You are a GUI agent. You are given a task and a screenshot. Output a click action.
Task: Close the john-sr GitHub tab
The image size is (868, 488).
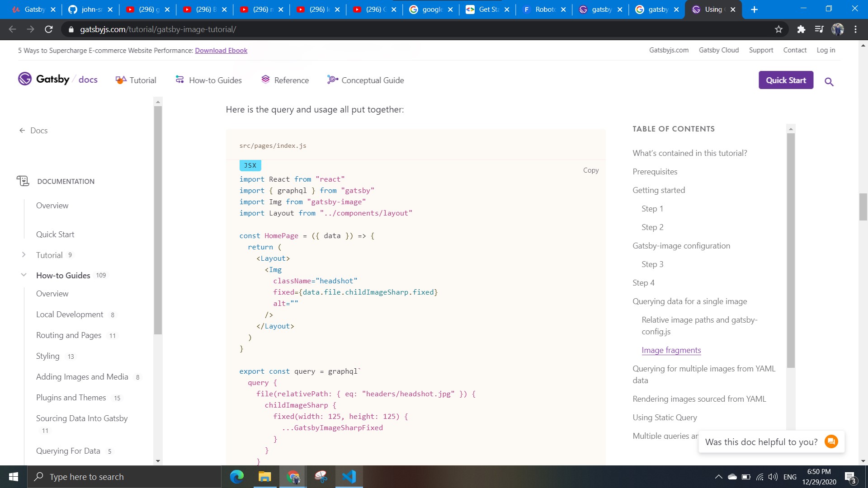point(110,9)
